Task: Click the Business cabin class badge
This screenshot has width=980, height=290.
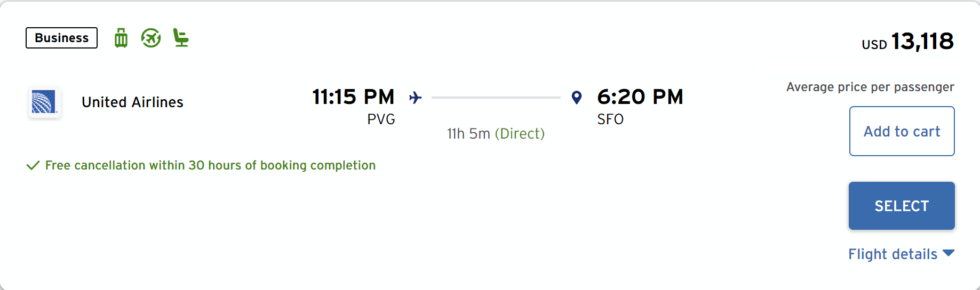Action: pyautogui.click(x=62, y=38)
